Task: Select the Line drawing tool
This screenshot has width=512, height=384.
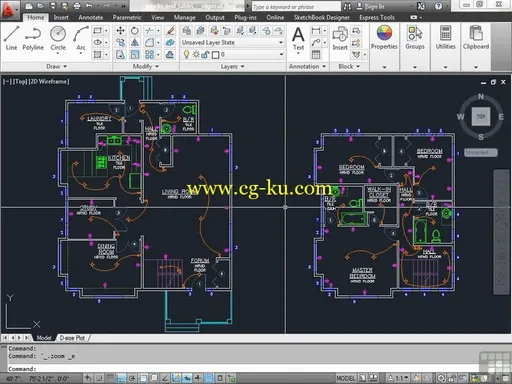Action: (x=11, y=38)
